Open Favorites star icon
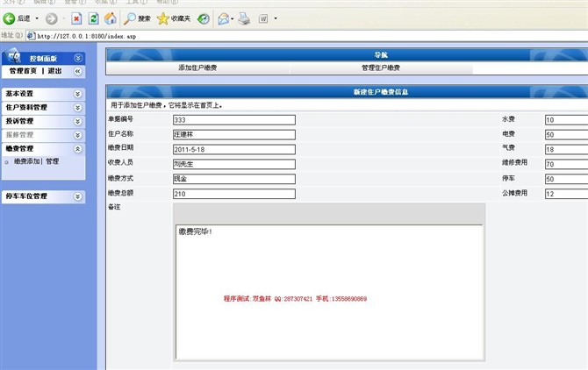Screen dimensions: 588x370 pos(162,18)
